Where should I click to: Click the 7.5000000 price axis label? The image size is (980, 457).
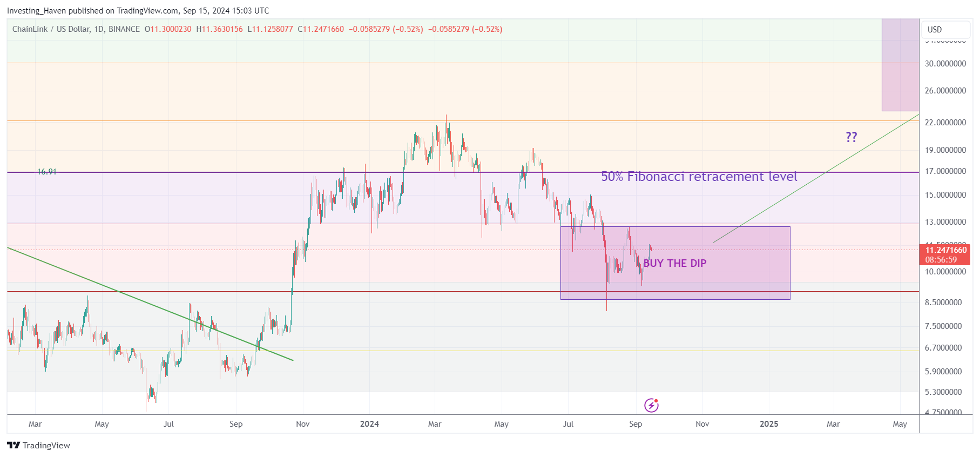pyautogui.click(x=943, y=326)
